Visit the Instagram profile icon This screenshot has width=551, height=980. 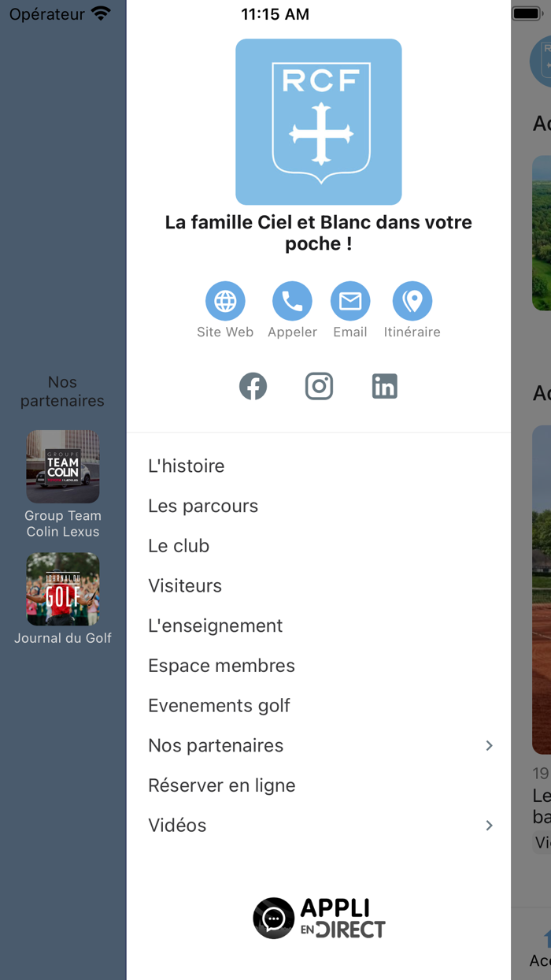(x=319, y=386)
